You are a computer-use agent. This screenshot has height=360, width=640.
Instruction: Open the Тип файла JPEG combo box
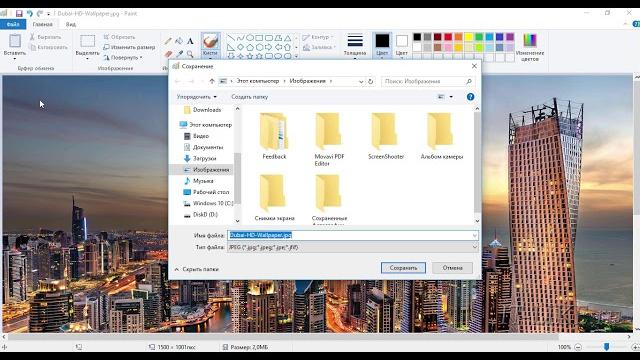[x=353, y=247]
